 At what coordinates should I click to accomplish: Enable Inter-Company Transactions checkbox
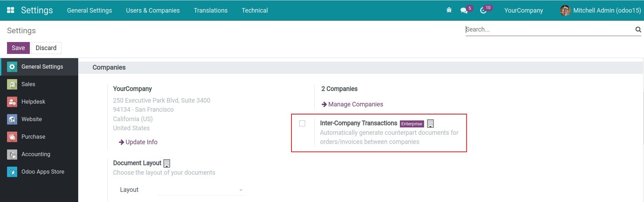click(x=302, y=123)
